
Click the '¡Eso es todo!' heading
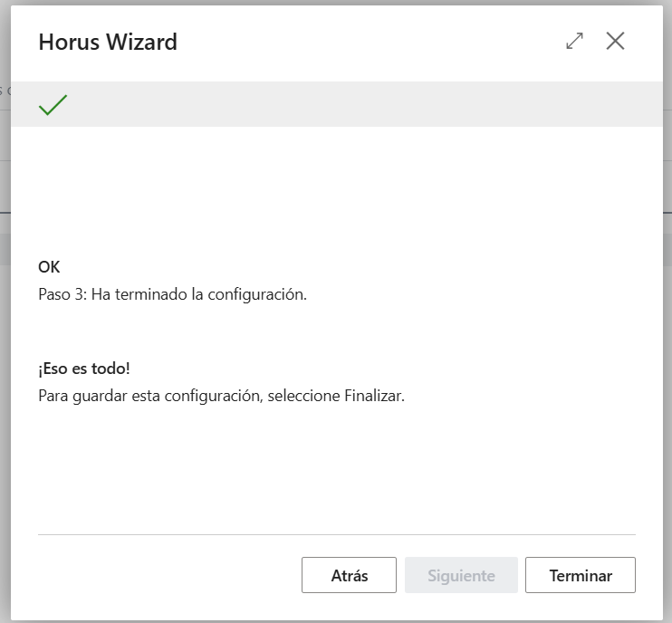[x=84, y=369]
